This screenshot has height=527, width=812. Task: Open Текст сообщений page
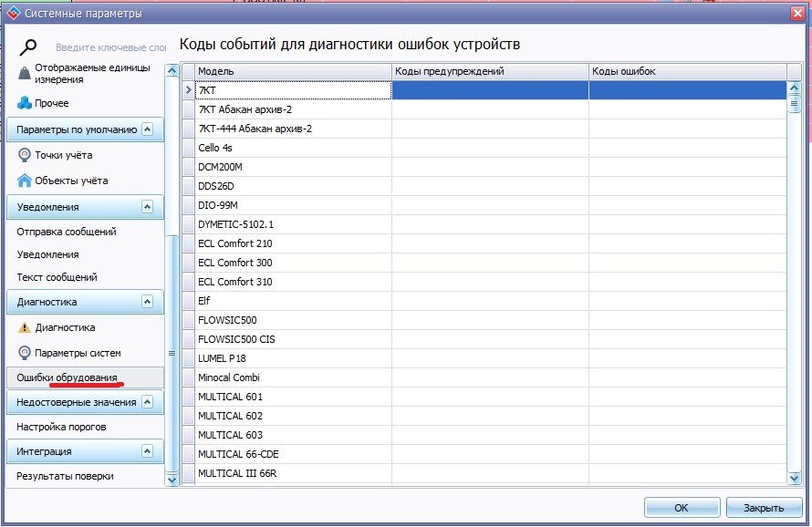pyautogui.click(x=57, y=277)
